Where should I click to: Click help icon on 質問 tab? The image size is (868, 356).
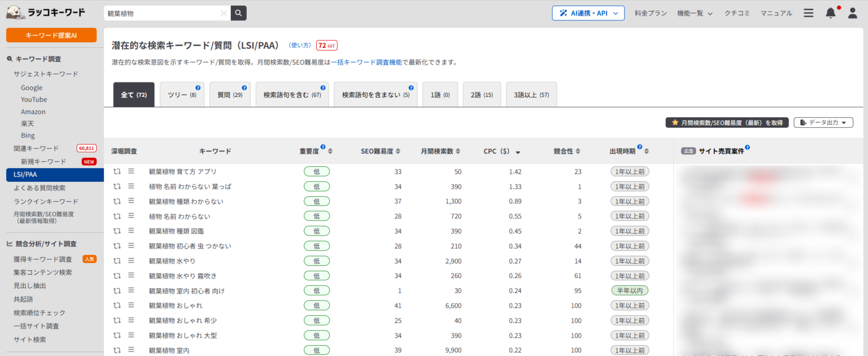pyautogui.click(x=244, y=88)
